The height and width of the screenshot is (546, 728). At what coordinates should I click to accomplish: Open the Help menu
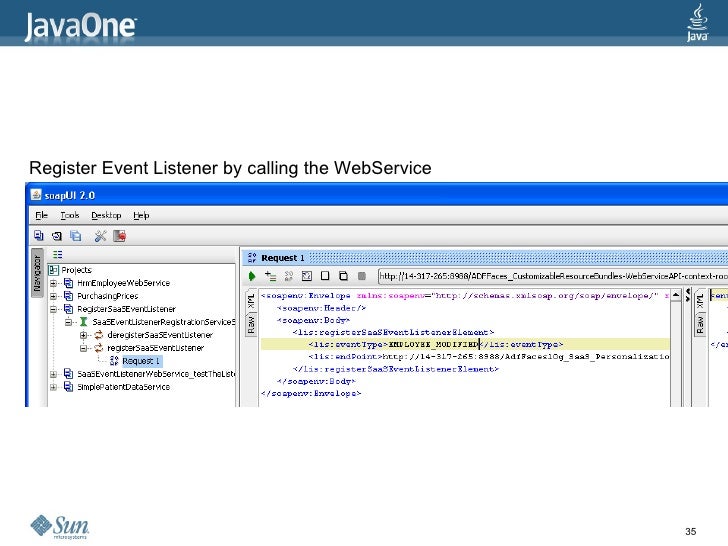point(142,215)
